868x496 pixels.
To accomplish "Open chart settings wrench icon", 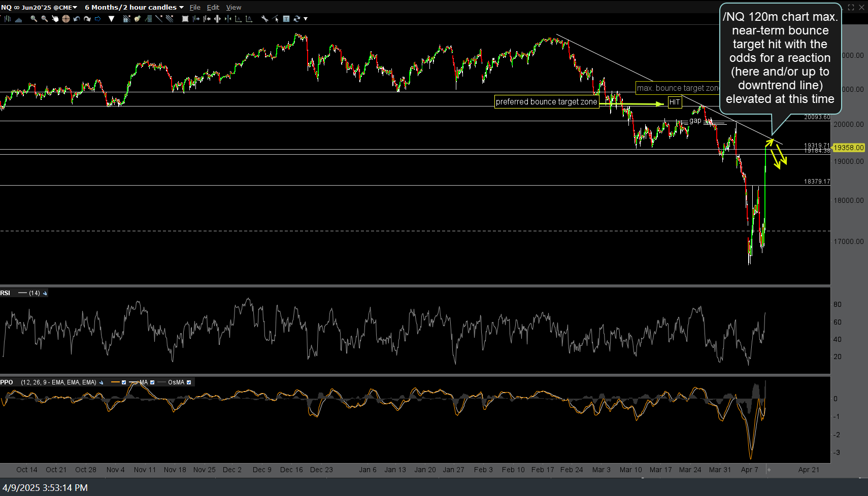I will pos(264,19).
